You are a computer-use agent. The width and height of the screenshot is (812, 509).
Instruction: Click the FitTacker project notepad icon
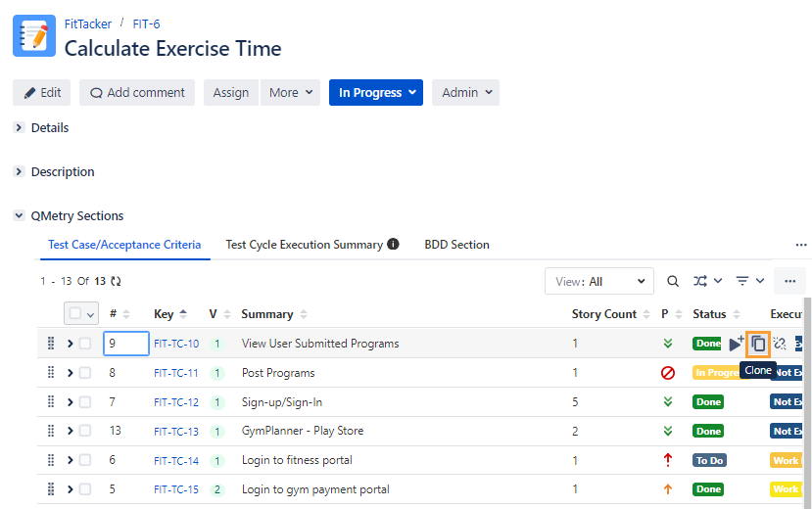coord(34,35)
